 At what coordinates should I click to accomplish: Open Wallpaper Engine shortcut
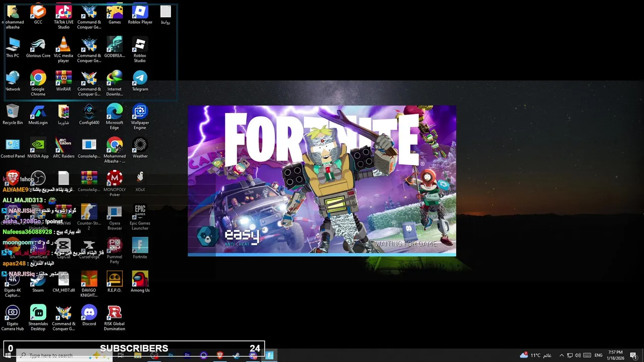pyautogui.click(x=140, y=117)
